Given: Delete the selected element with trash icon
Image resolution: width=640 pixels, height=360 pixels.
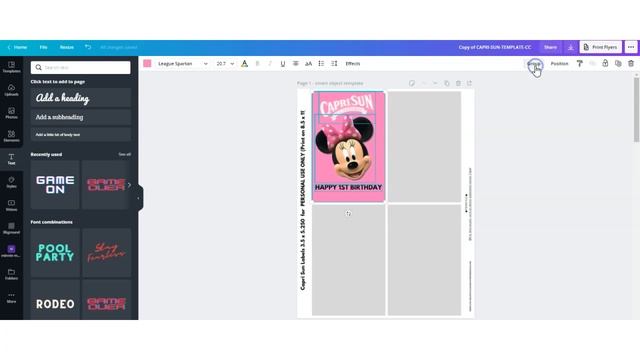Looking at the screenshot, I should coord(631,63).
